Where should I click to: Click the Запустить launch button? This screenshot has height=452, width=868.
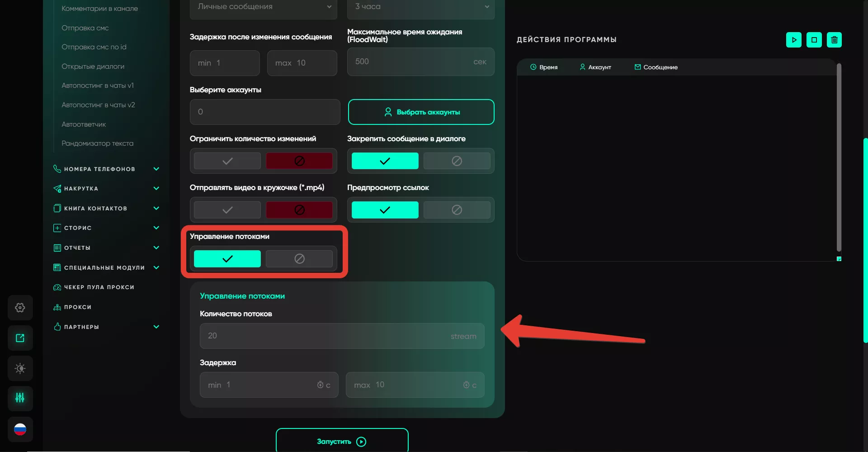click(342, 440)
